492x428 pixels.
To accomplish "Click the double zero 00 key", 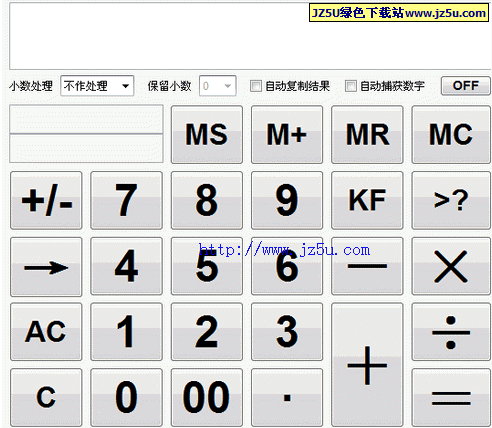I will tap(207, 397).
